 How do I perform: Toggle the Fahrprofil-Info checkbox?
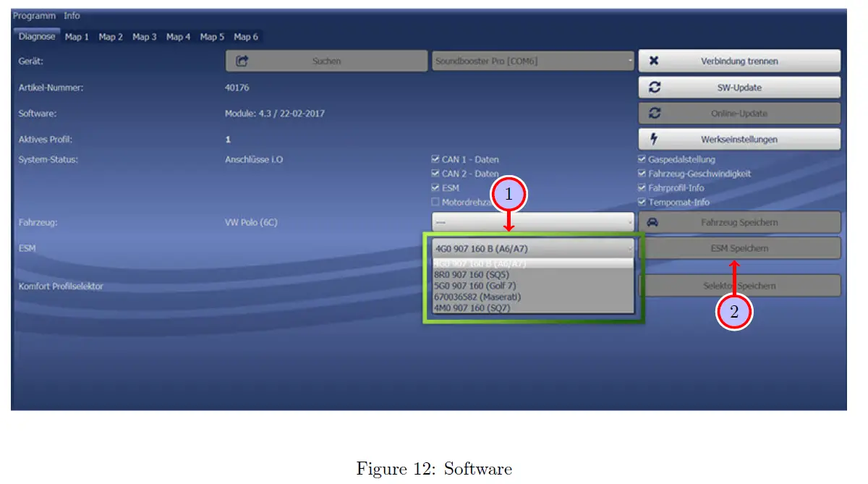pyautogui.click(x=642, y=187)
